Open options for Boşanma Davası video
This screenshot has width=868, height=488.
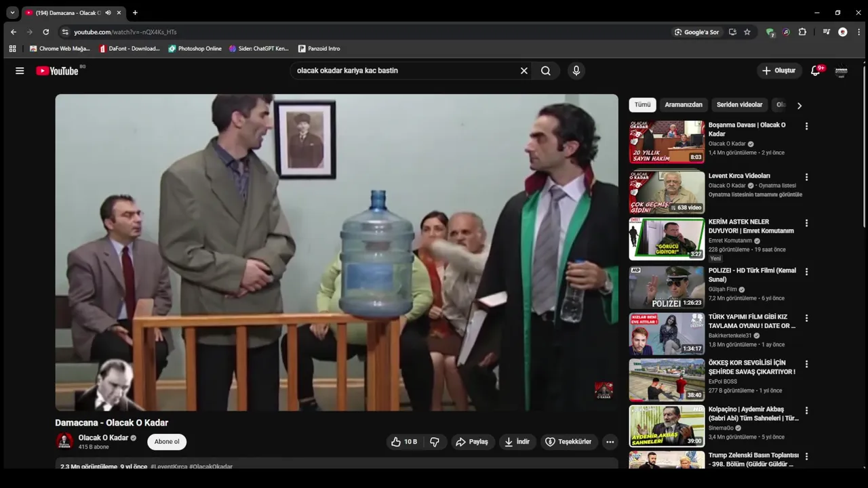[x=806, y=126]
